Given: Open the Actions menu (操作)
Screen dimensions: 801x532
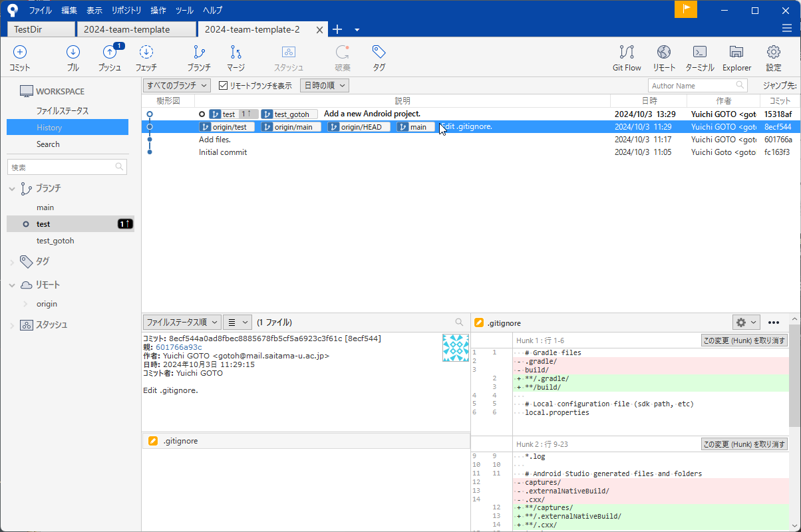Looking at the screenshot, I should point(158,10).
